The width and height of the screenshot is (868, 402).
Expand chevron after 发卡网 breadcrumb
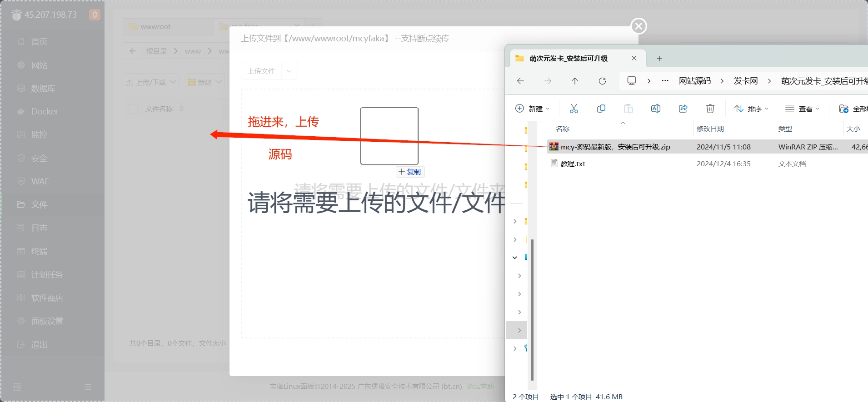(769, 81)
